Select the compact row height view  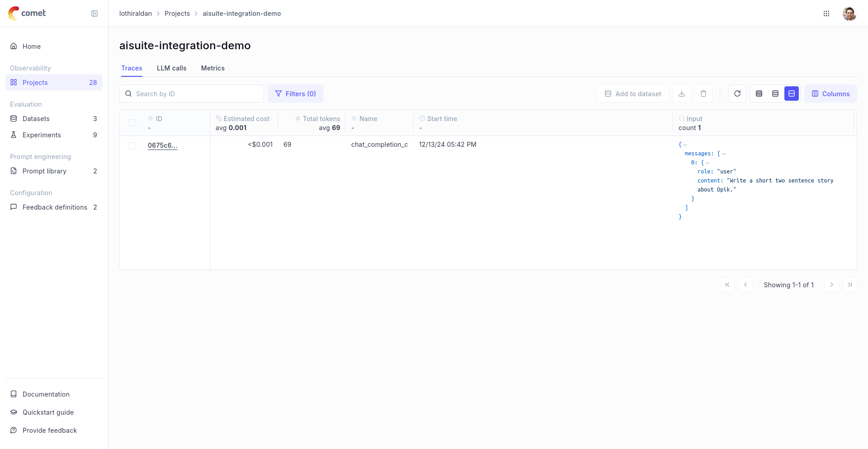[759, 94]
